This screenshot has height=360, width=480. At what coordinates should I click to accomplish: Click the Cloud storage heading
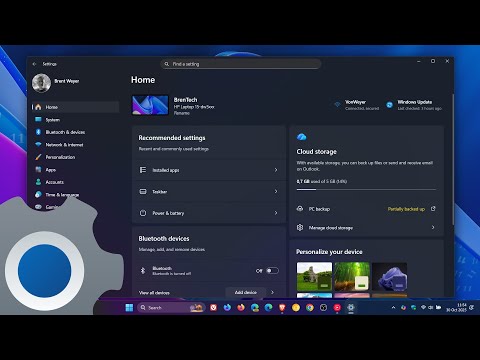[x=317, y=152]
